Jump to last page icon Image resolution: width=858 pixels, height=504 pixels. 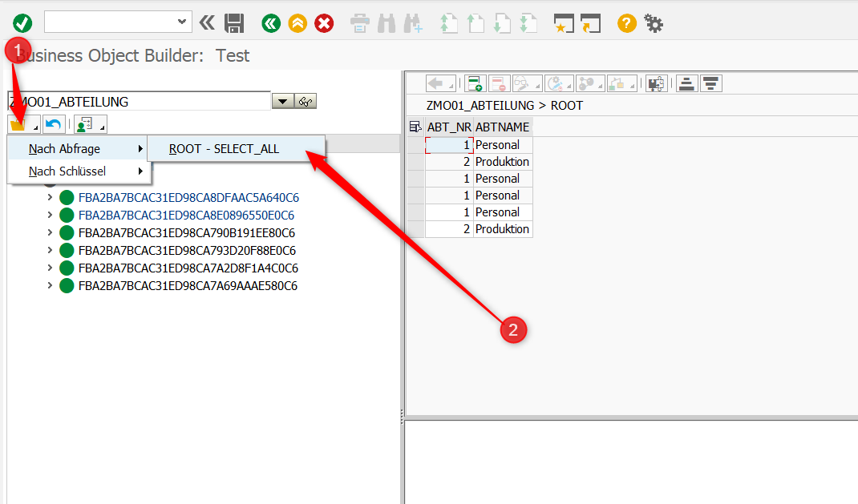pos(528,23)
